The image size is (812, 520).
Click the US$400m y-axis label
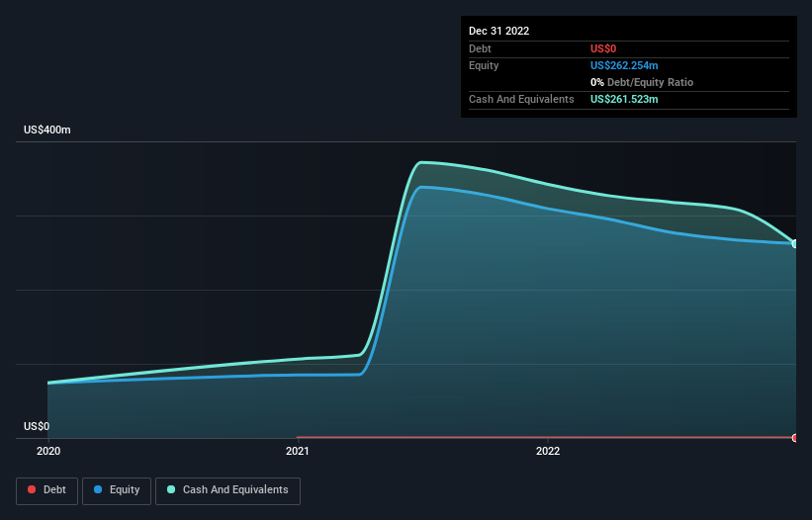click(x=47, y=130)
